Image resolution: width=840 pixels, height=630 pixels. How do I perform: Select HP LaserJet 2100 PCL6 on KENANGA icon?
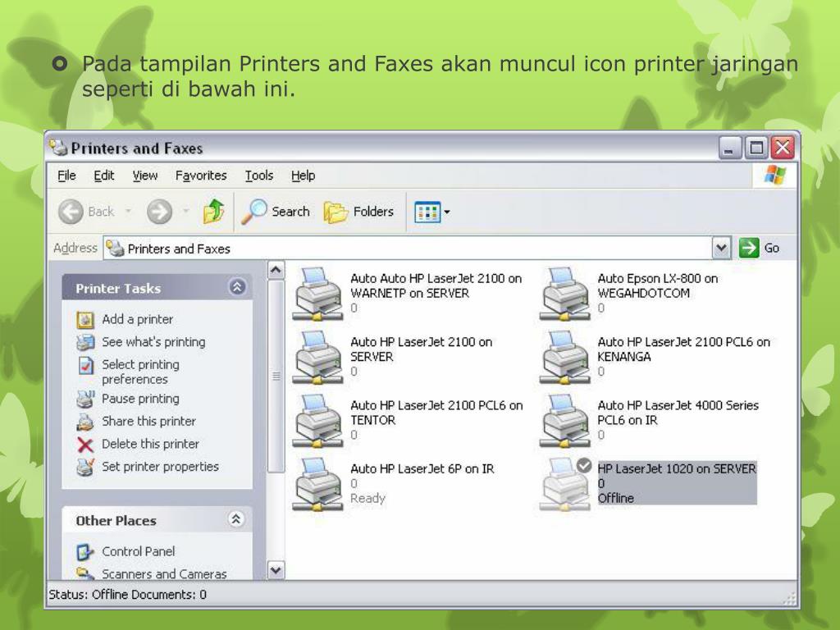564,357
